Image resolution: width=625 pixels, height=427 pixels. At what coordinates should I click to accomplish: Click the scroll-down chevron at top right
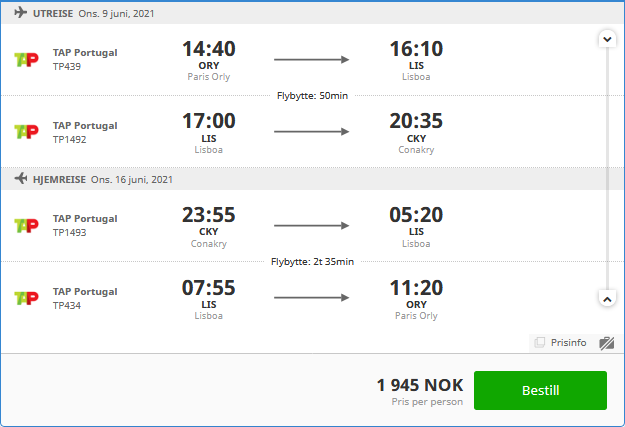point(607,39)
